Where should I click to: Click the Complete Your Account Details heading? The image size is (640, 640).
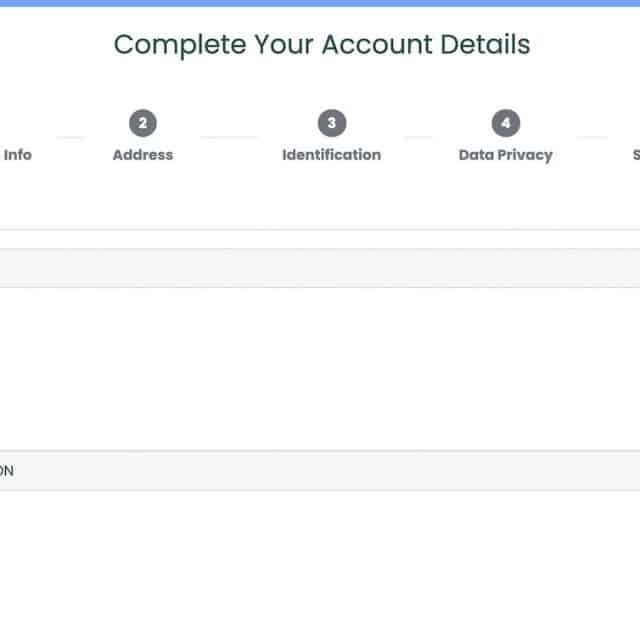pos(321,45)
